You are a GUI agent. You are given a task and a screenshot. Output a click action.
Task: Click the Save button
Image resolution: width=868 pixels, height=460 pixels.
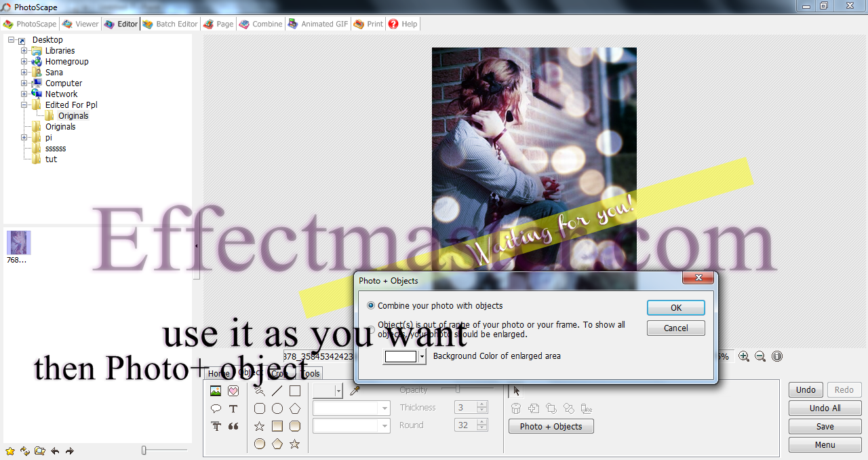[825, 426]
